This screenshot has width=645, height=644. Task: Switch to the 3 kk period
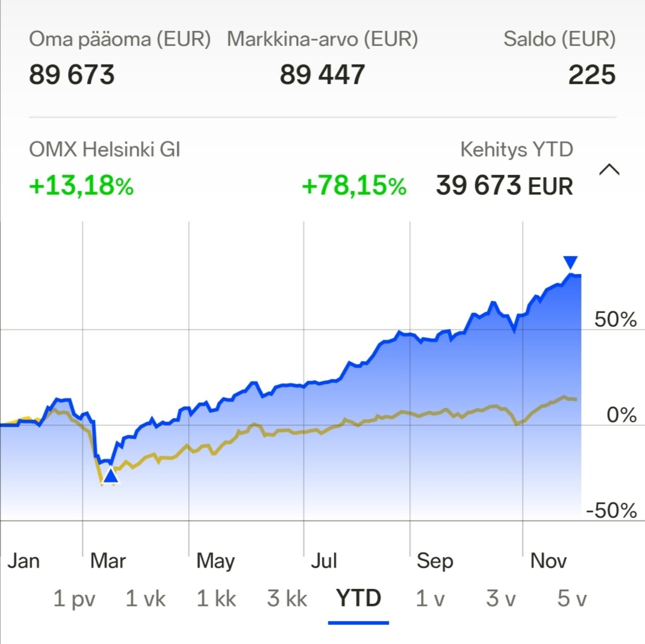pyautogui.click(x=287, y=599)
